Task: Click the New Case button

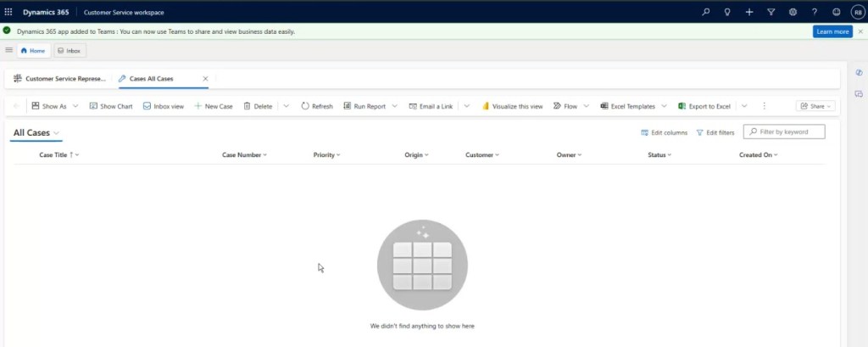Action: pyautogui.click(x=214, y=106)
